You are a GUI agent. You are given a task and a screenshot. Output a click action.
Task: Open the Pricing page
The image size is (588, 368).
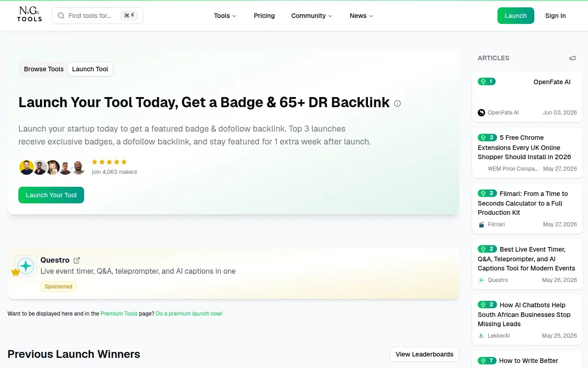click(x=264, y=16)
